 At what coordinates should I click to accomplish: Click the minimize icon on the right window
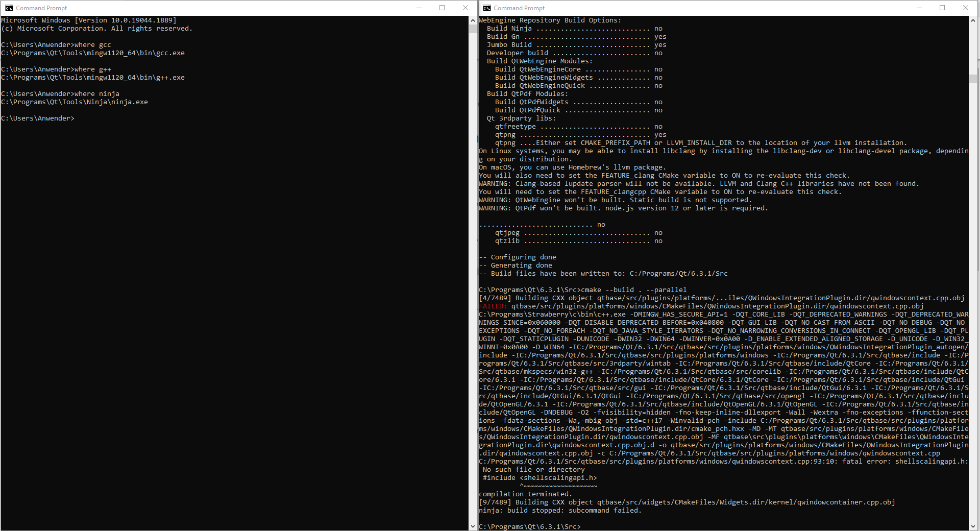point(918,8)
